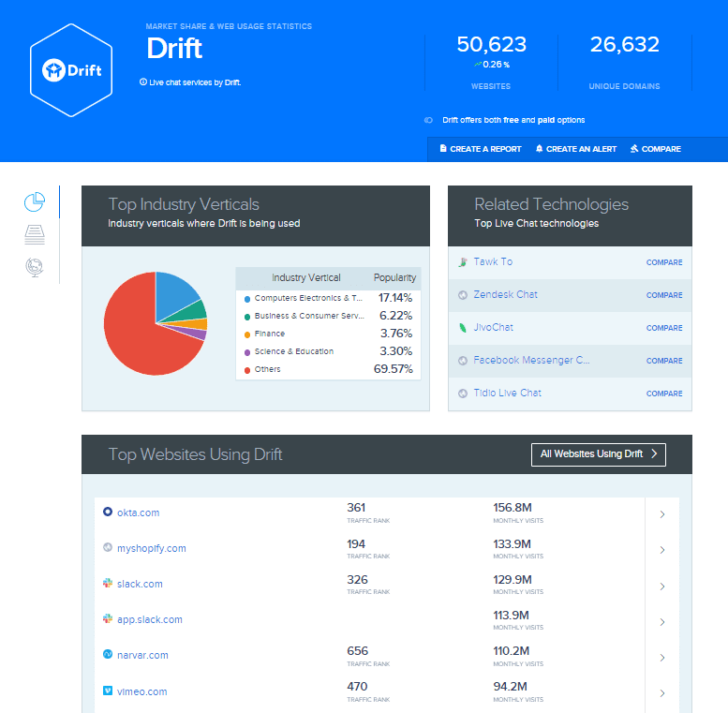The height and width of the screenshot is (713, 728).
Task: Click the red Others legend dot
Action: pos(247,370)
